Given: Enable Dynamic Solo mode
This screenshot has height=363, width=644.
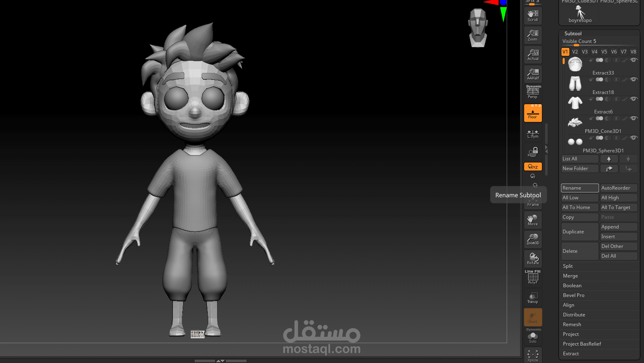Looking at the screenshot, I should click(533, 336).
